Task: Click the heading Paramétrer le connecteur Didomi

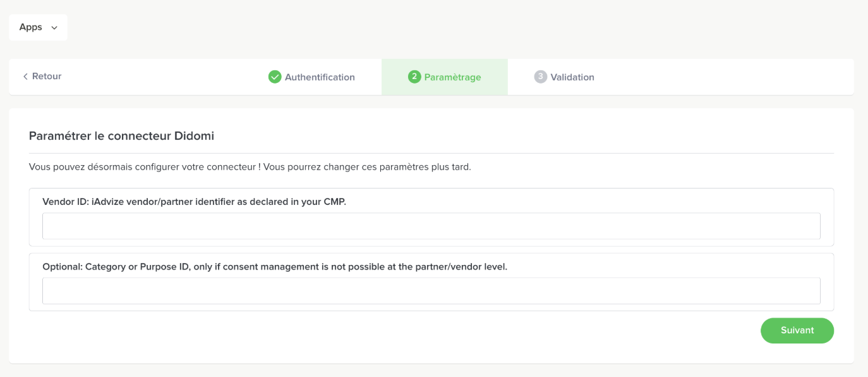Action: (122, 136)
